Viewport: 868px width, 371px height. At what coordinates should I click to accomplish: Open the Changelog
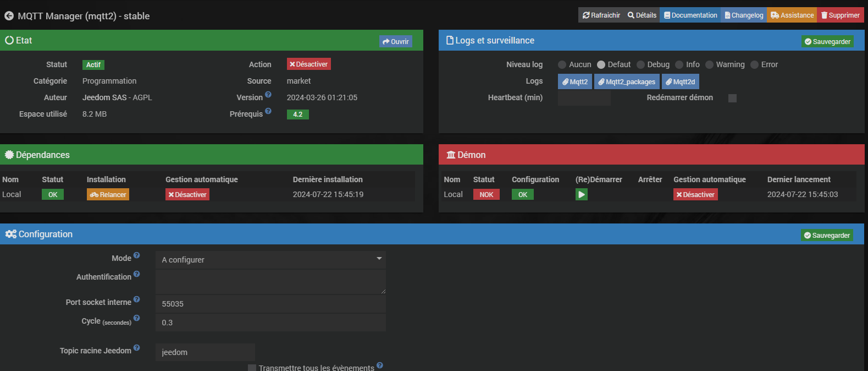click(744, 15)
